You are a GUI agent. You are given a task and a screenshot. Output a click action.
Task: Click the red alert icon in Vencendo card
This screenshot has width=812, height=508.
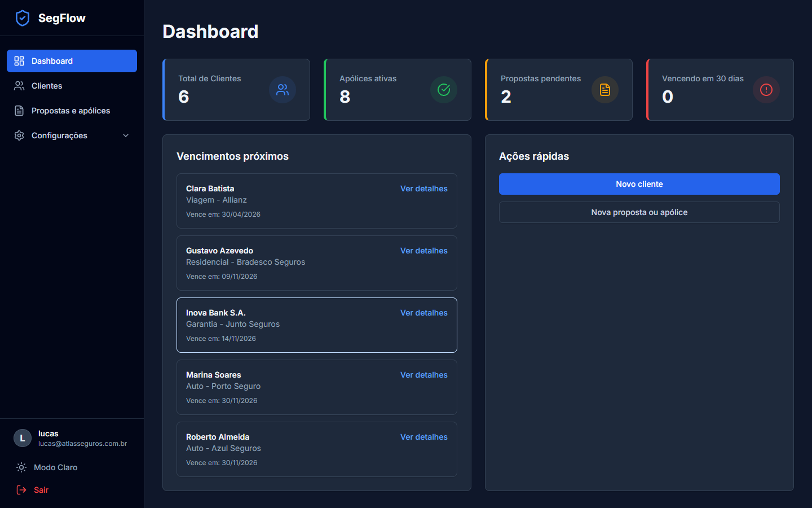[x=766, y=90]
